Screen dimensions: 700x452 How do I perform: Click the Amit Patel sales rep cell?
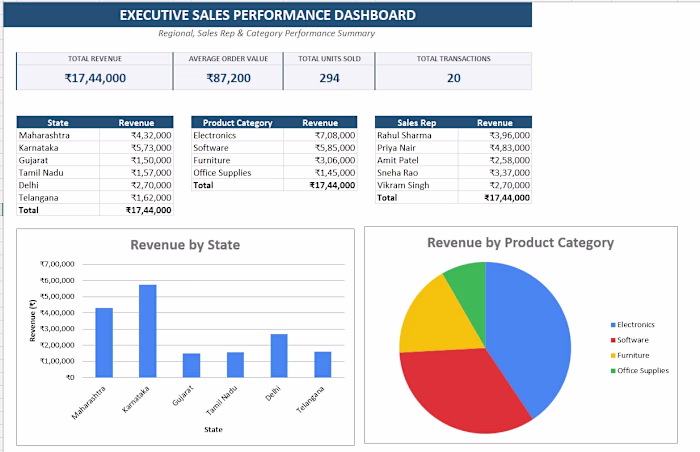[x=417, y=160]
